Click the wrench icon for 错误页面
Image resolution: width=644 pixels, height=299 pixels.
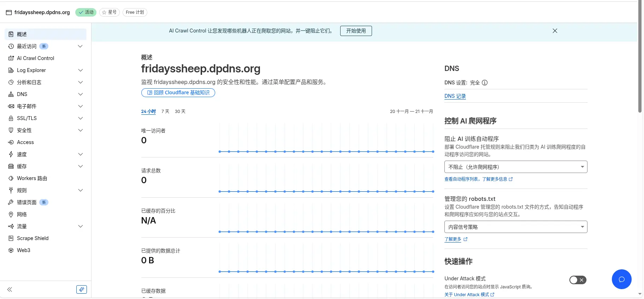click(11, 202)
